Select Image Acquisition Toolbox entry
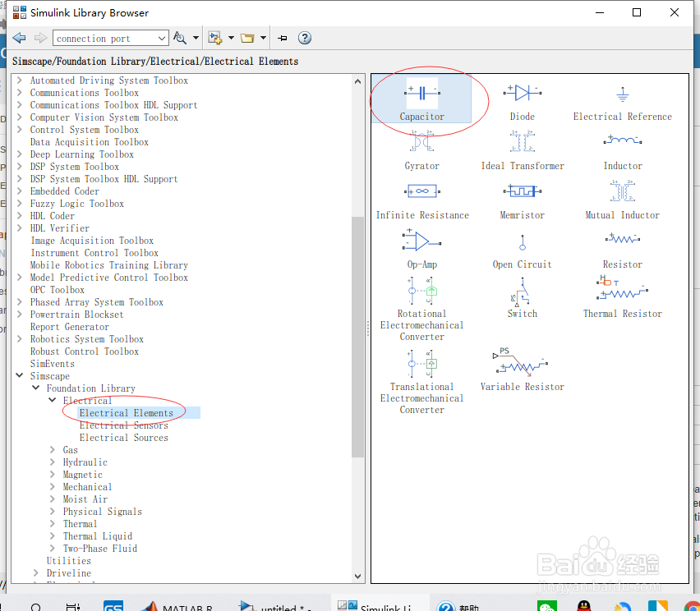This screenshot has width=700, height=611. (92, 241)
